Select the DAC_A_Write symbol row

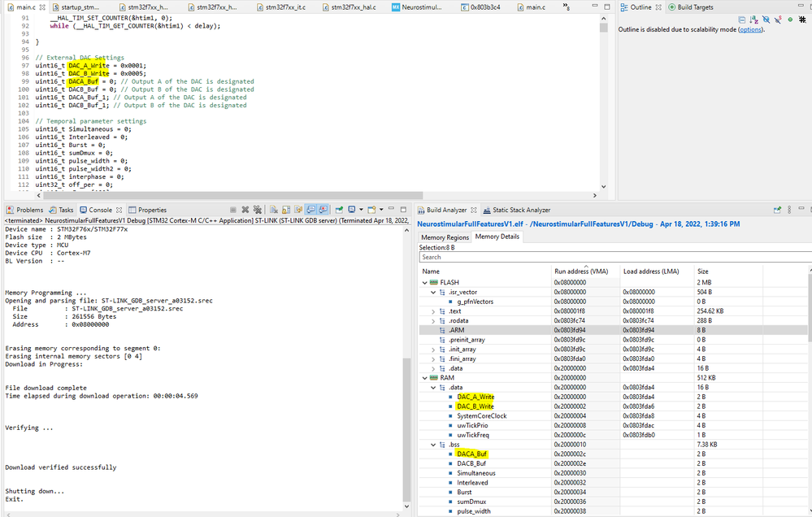pyautogui.click(x=613, y=397)
